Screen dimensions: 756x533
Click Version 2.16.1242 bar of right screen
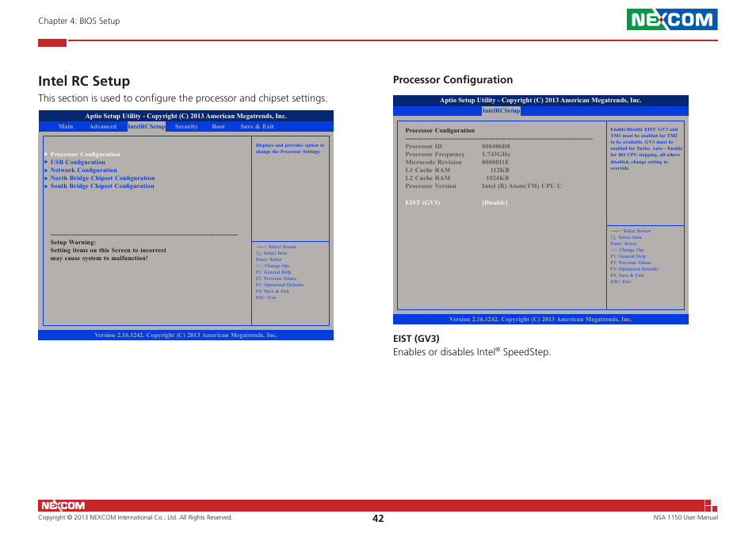coord(540,320)
